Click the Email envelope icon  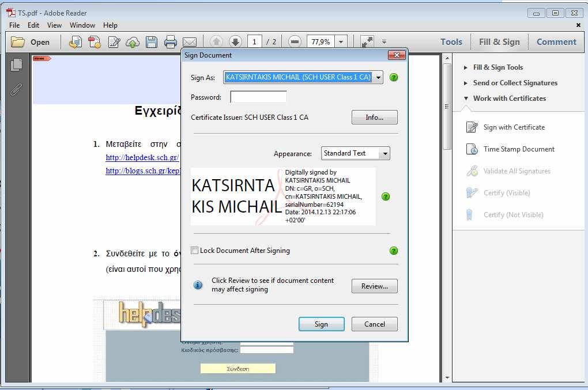click(x=190, y=42)
